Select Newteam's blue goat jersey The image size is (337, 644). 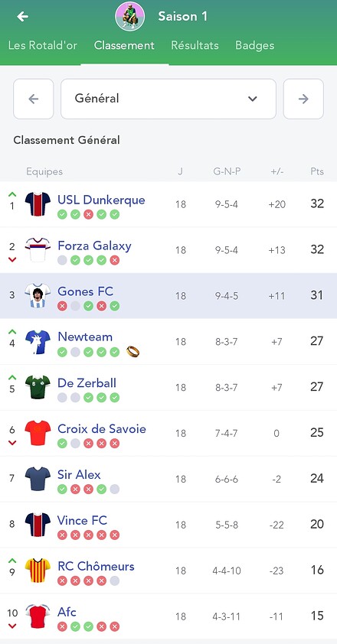(x=38, y=341)
